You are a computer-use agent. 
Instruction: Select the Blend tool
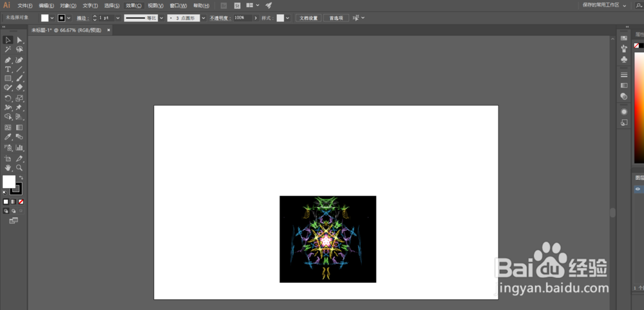19,137
